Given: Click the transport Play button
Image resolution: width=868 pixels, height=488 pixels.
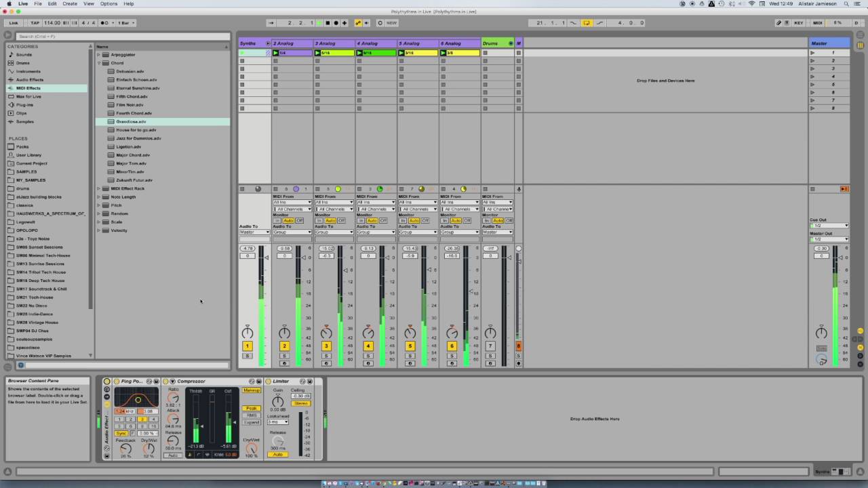Looking at the screenshot, I should pyautogui.click(x=319, y=23).
